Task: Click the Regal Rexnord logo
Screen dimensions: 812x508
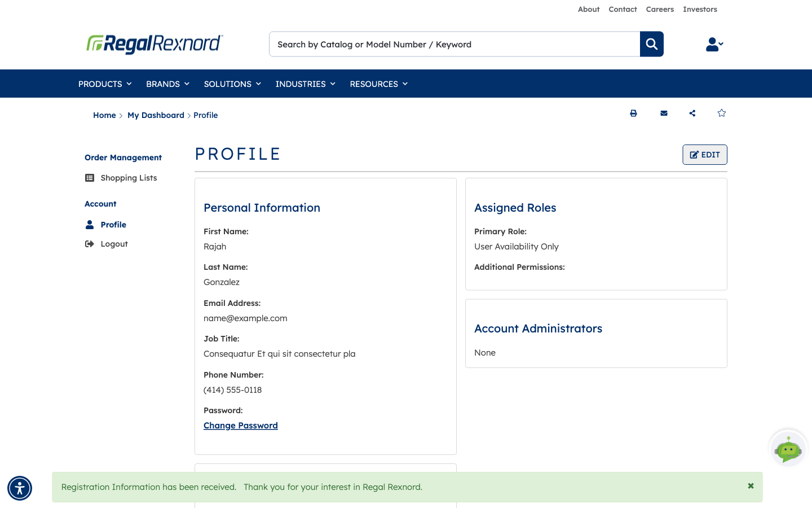Action: point(155,43)
